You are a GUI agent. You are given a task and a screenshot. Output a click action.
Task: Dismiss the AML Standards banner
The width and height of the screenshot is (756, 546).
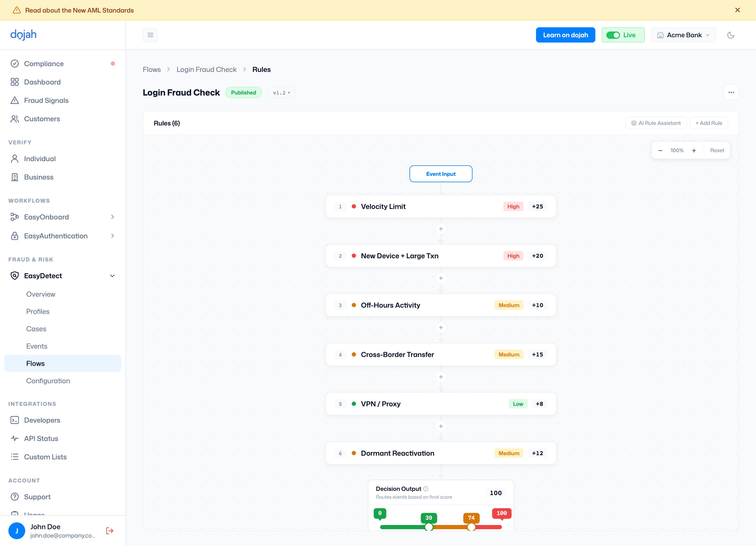(737, 10)
